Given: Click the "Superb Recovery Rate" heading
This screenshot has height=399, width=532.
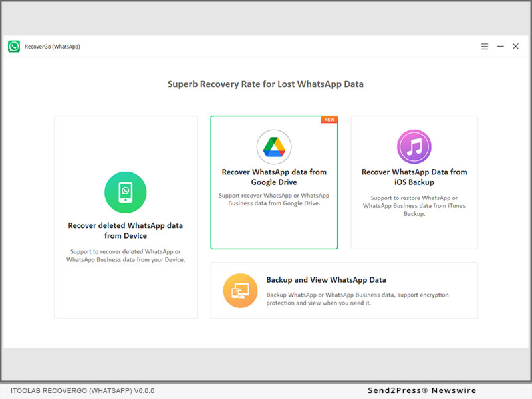Looking at the screenshot, I should coord(265,84).
